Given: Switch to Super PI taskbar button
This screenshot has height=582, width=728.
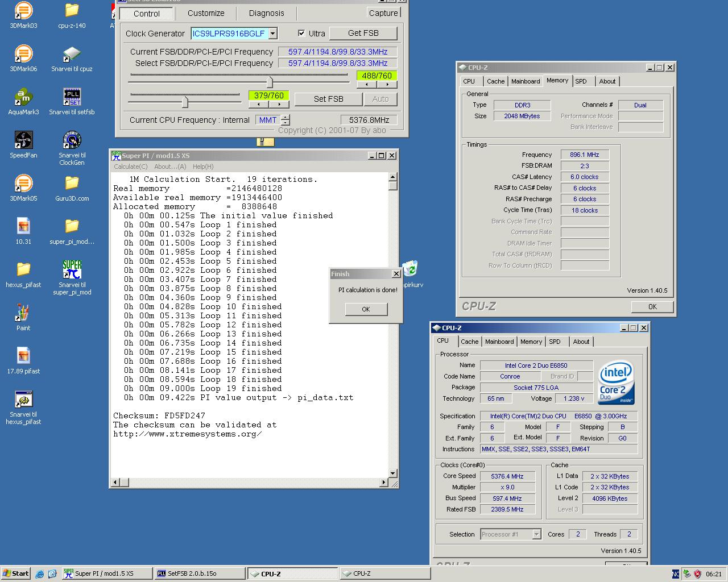Looking at the screenshot, I should 107,573.
